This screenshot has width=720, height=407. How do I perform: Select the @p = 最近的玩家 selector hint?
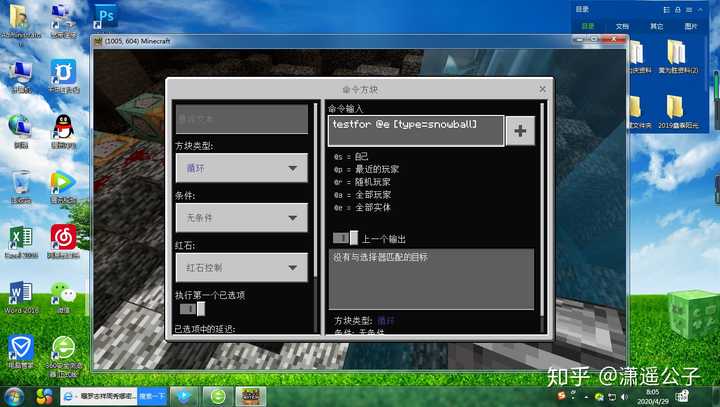(366, 170)
